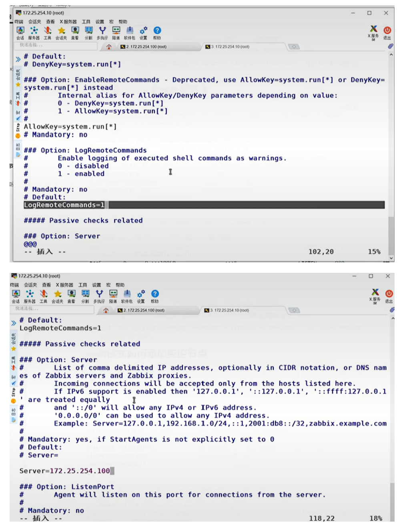Expand sidebar with chevron in bottom window
This screenshot has width=401, height=532.
coord(14,323)
